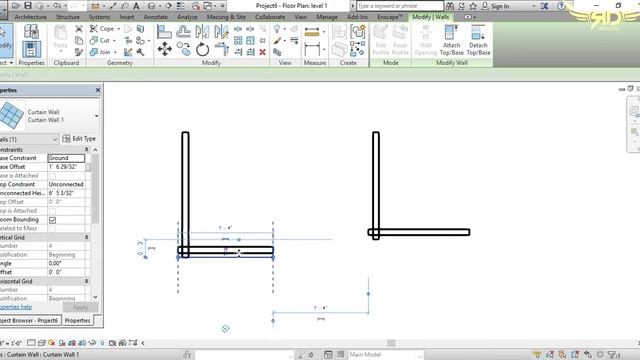
Task: Click the Save icon in quick access toolbar
Action: tap(28, 6)
